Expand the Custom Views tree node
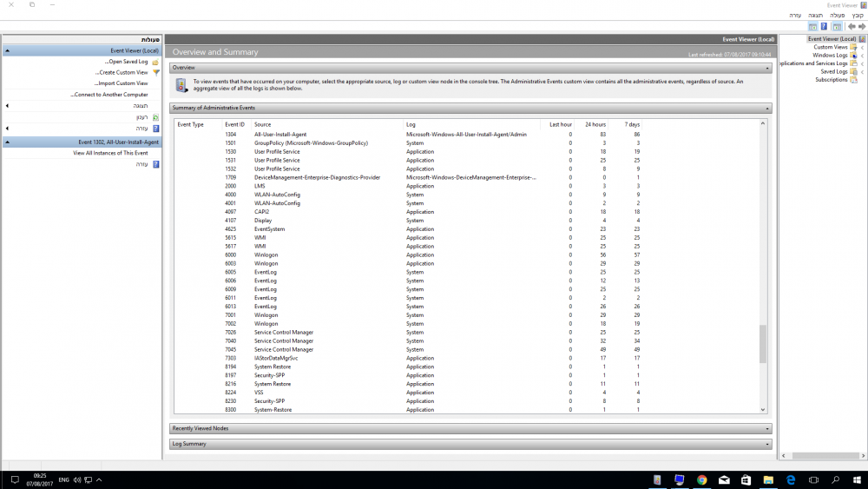Screen dimensions: 868x489 click(863, 48)
